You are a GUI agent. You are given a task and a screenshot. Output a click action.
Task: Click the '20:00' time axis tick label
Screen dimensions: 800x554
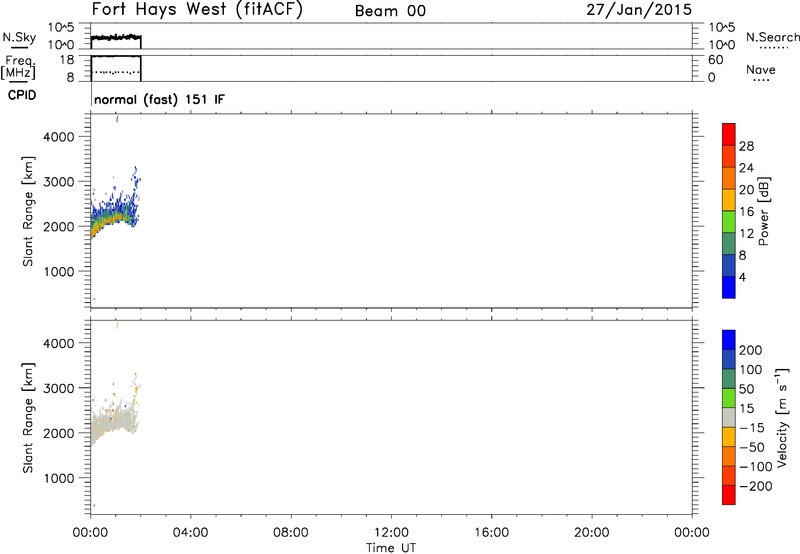(592, 533)
